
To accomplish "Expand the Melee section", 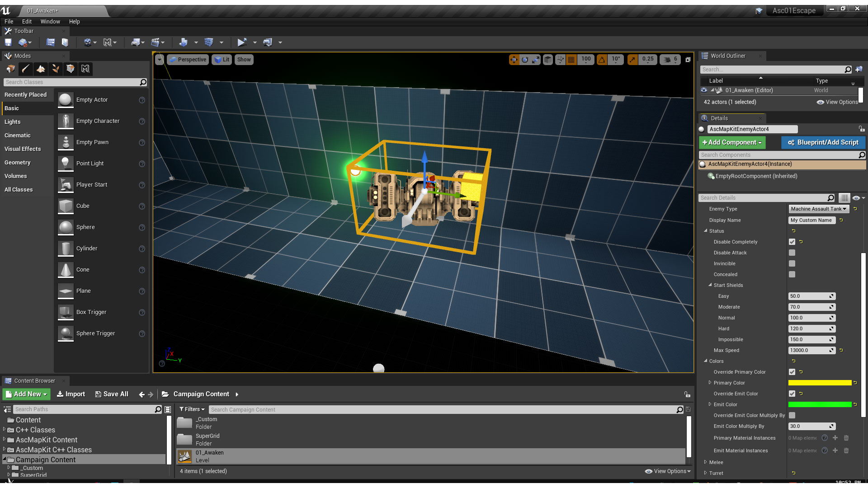I will point(706,462).
